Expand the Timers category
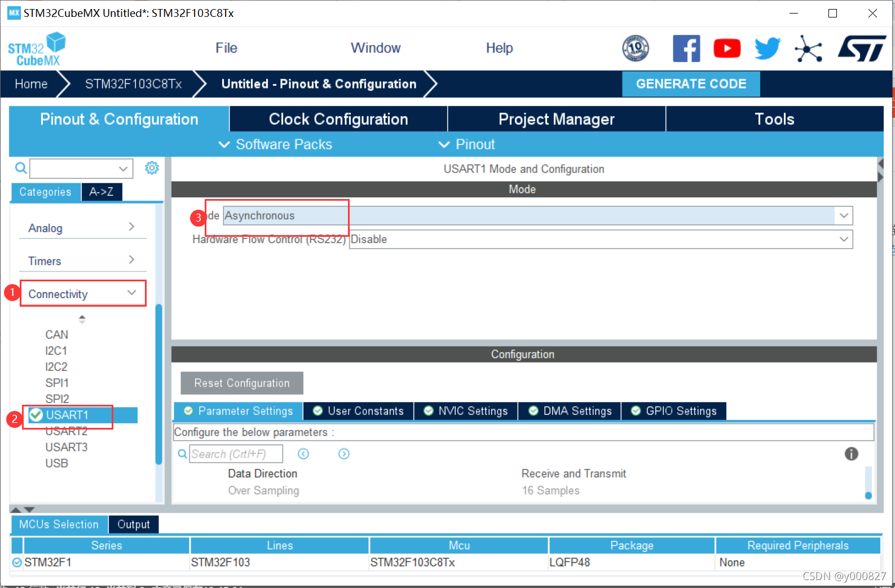The width and height of the screenshot is (895, 588). coord(83,260)
